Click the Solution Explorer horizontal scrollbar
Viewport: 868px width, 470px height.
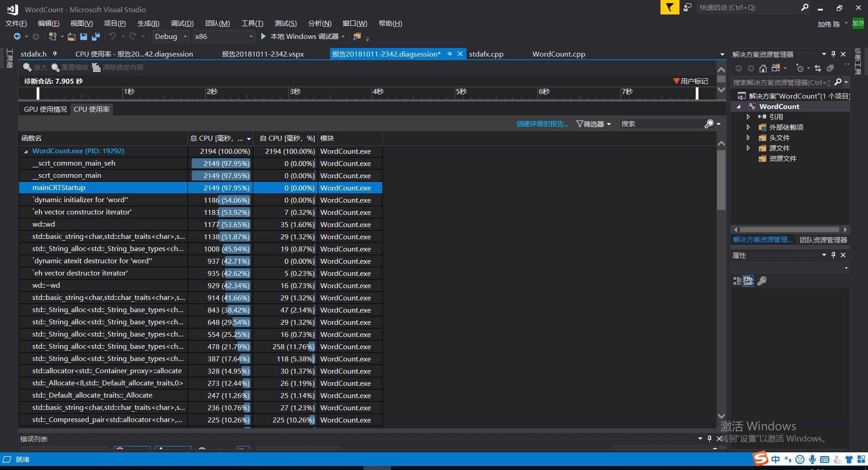(x=789, y=230)
